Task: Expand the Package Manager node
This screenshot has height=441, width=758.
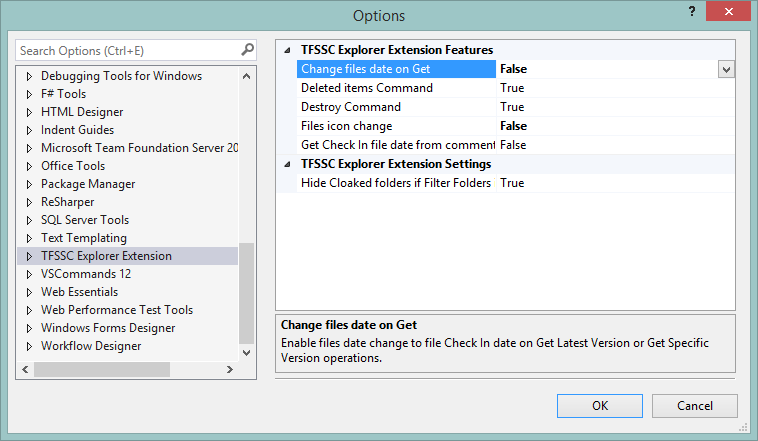Action: [29, 184]
